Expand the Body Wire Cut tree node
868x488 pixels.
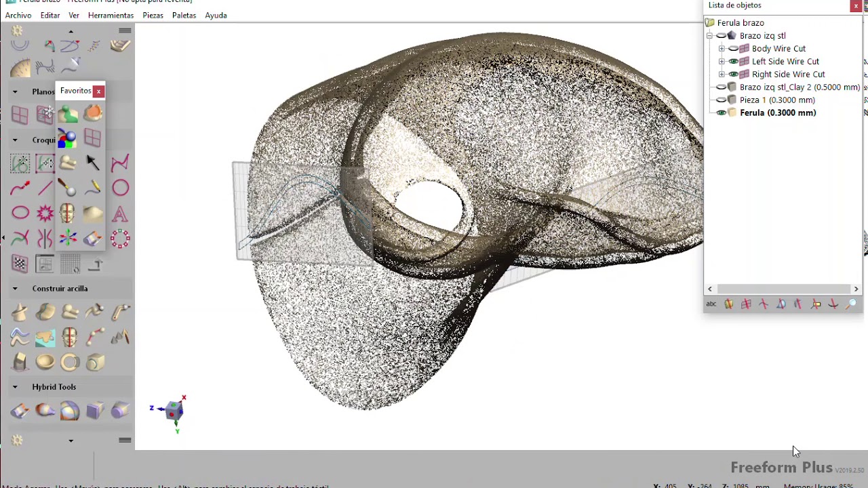pyautogui.click(x=722, y=49)
